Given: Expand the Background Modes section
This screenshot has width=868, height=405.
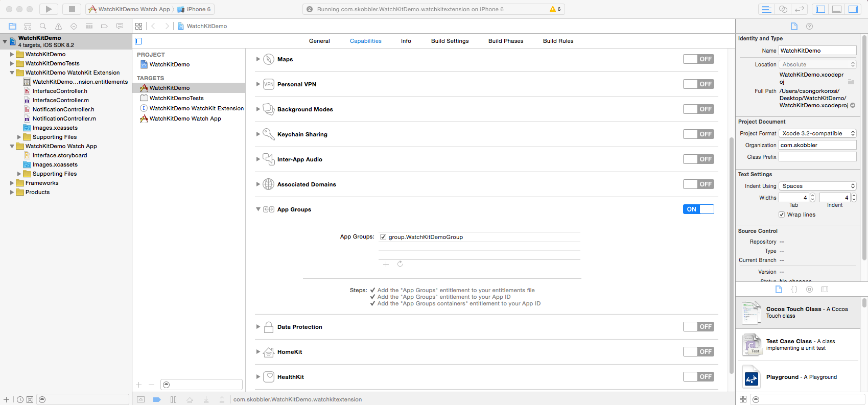Looking at the screenshot, I should pyautogui.click(x=258, y=109).
